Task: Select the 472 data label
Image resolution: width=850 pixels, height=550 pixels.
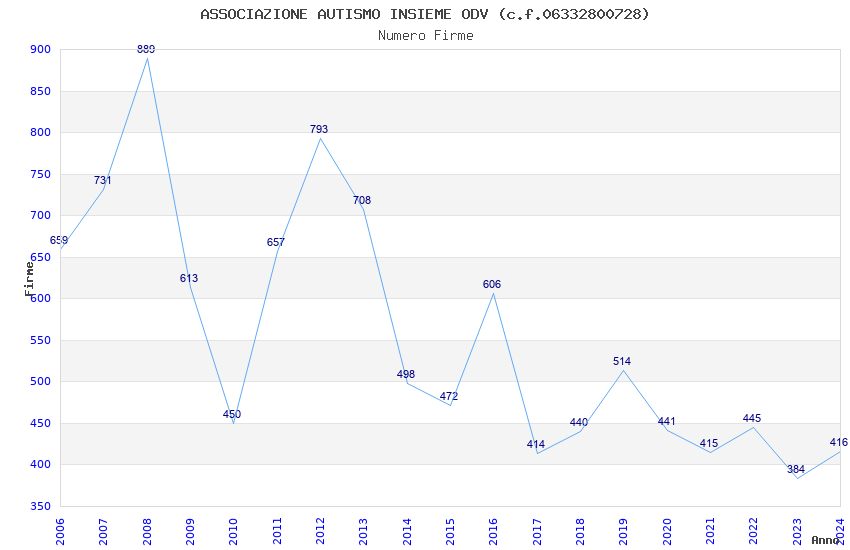Action: pyautogui.click(x=449, y=396)
